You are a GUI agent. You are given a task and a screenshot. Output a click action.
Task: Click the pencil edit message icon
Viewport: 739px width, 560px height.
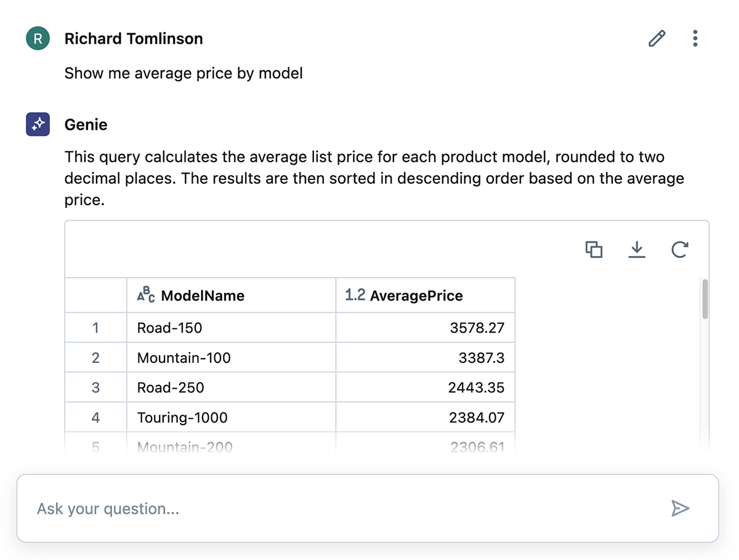coord(657,39)
